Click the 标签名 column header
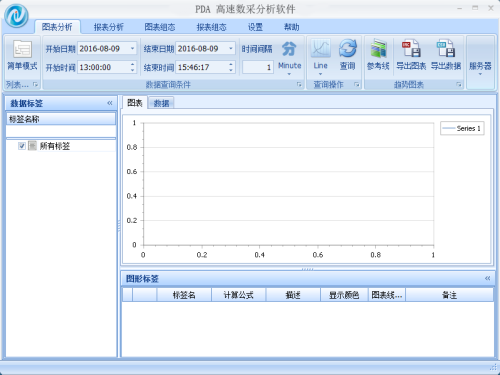500x375 pixels. (x=184, y=295)
